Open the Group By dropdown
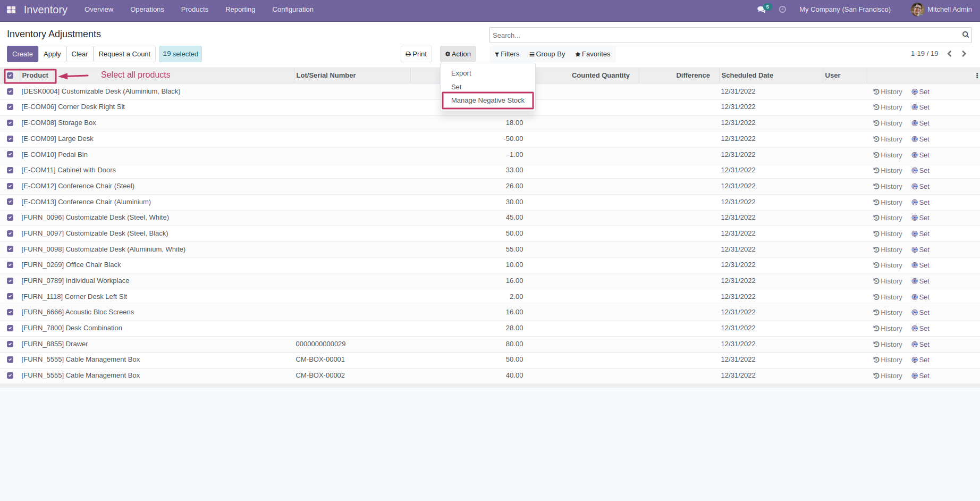980x501 pixels. point(547,54)
